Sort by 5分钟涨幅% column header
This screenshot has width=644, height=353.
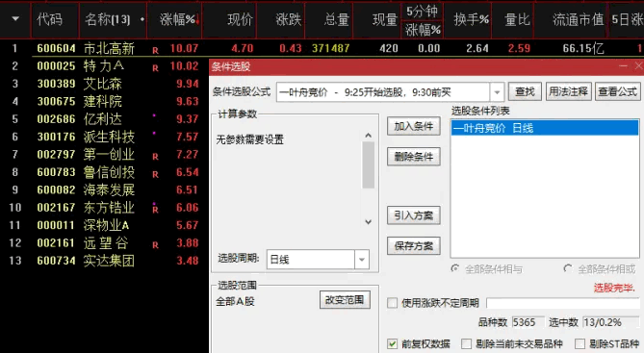(423, 19)
